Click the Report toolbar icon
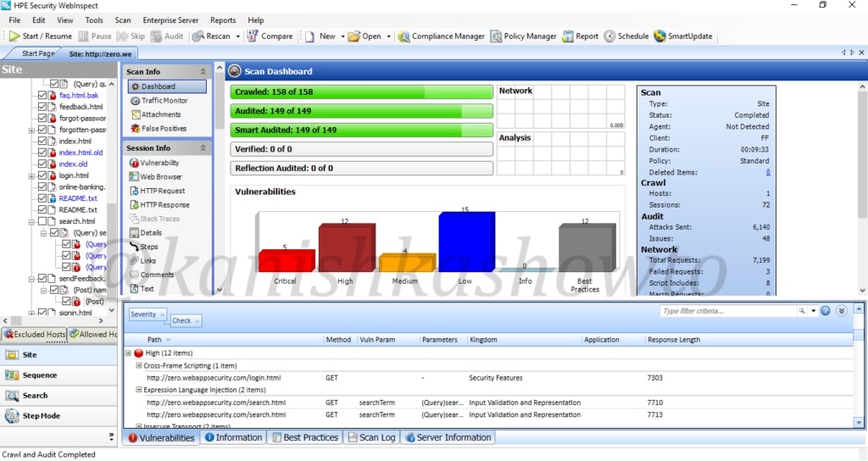The image size is (868, 461). pyautogui.click(x=568, y=36)
